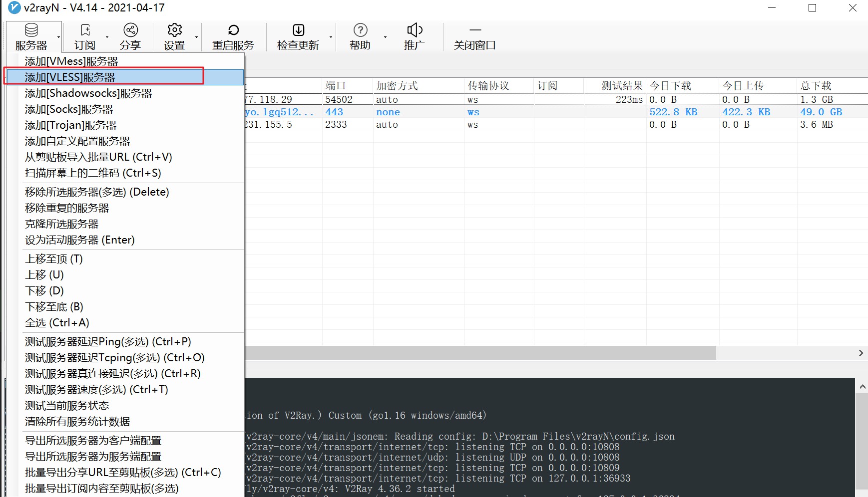Click the log line mentioning config.json

point(460,436)
